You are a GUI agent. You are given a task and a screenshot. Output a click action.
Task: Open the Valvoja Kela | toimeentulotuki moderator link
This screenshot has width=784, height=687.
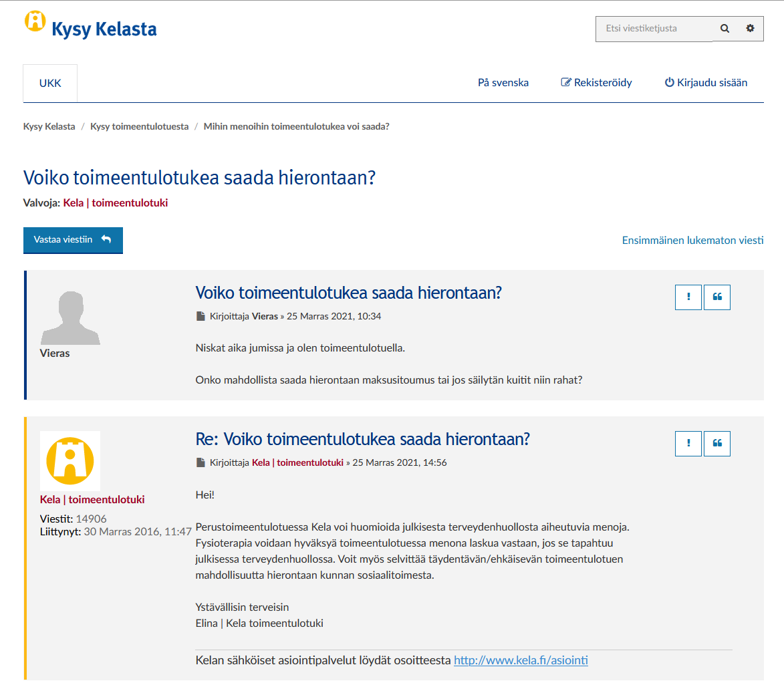coord(116,203)
